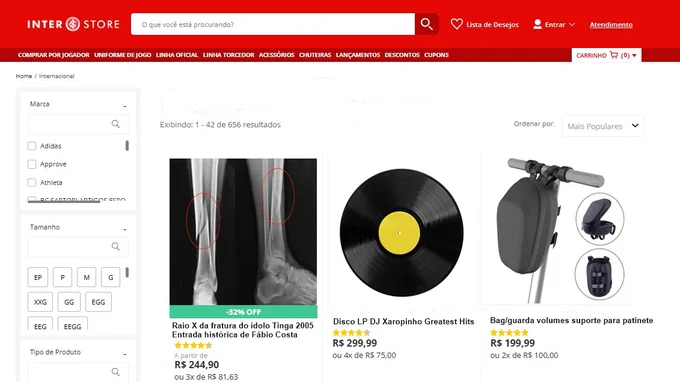
Task: Select size XXG filter button
Action: point(40,302)
